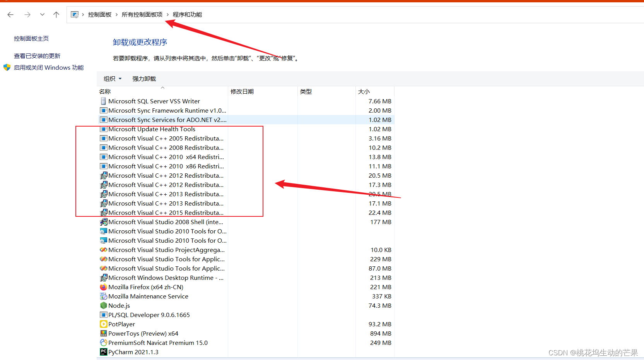
Task: Select Visual Studio 2008 Shell icon
Action: coord(103,222)
